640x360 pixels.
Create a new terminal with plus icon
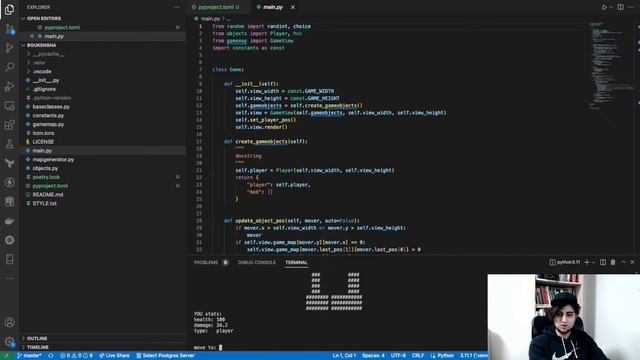(587, 262)
